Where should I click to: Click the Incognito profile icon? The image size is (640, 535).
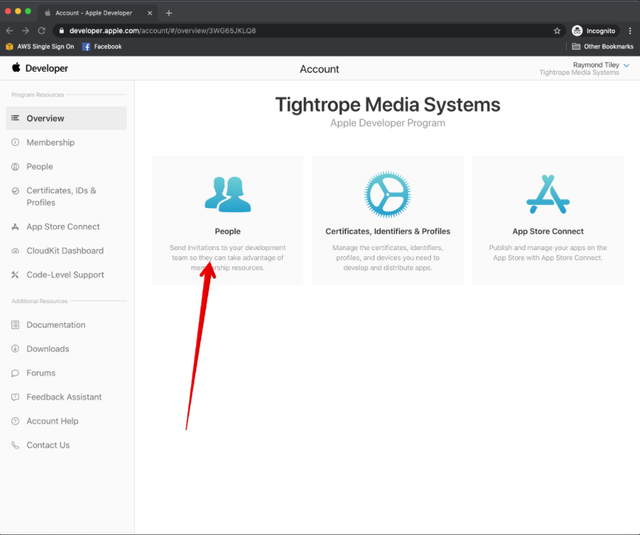(577, 31)
